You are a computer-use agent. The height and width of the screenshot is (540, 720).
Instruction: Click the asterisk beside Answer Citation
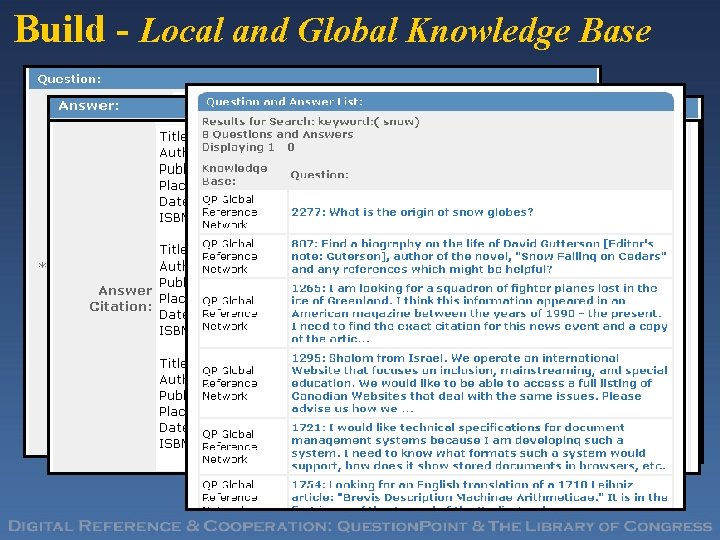coord(42,265)
